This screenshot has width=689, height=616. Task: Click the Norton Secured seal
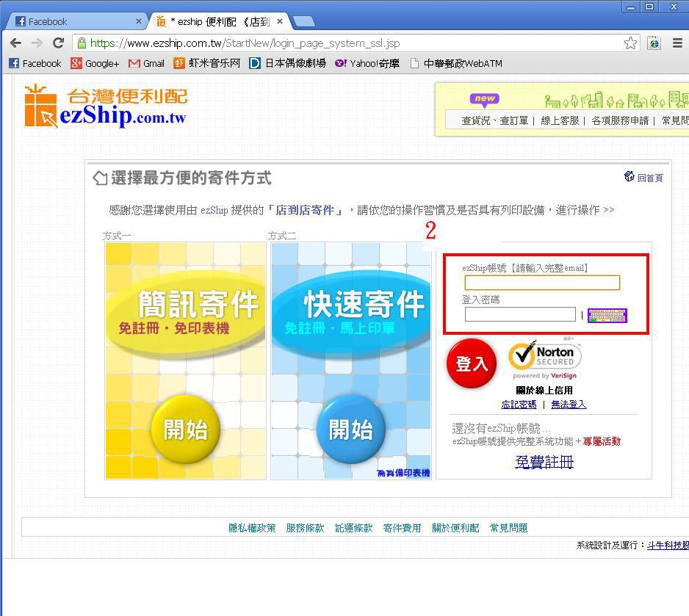545,360
